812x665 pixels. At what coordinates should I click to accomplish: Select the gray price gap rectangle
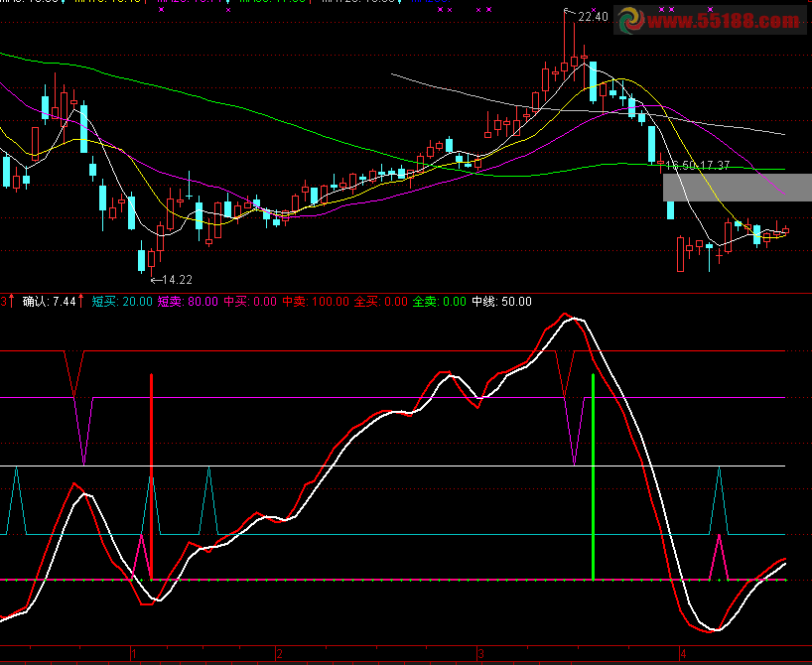(738, 188)
